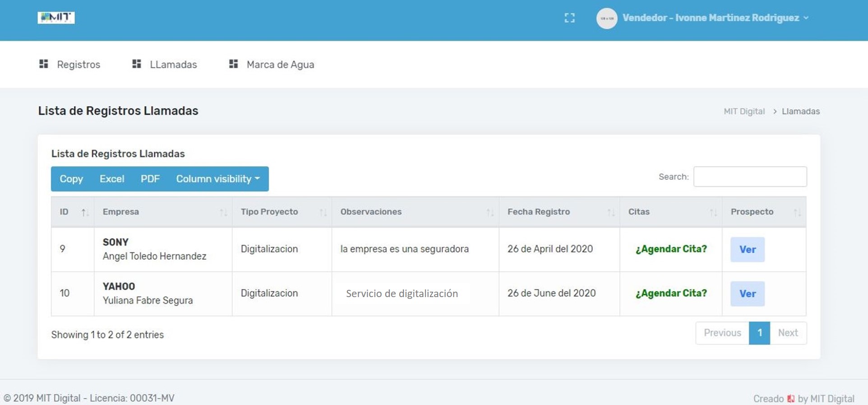Focus the Search input field
Screen dimensions: 868x405
[x=750, y=177]
